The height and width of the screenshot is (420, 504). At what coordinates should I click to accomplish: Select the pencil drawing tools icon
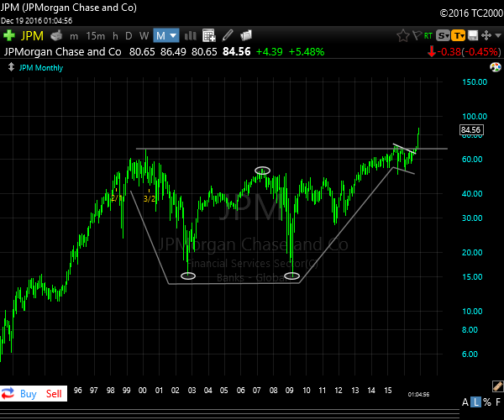coord(228,35)
